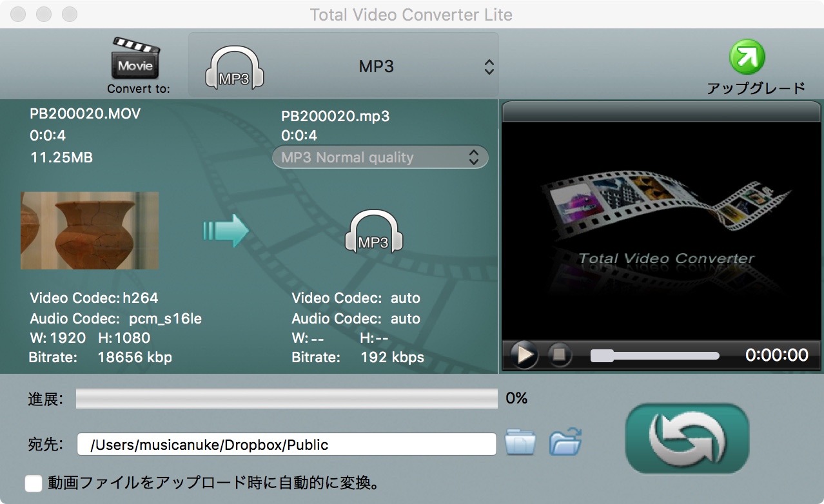Click the MP3 headphones icon in format bar

click(x=234, y=68)
